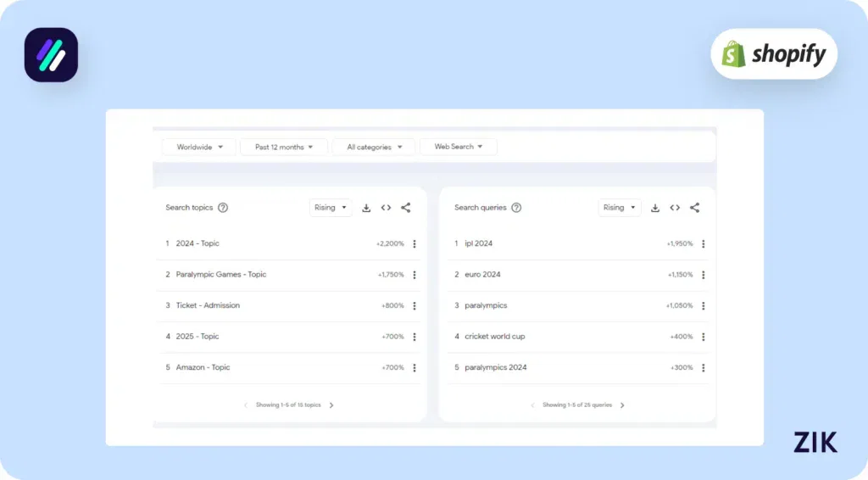Open more options for Ticket - Admission
The width and height of the screenshot is (868, 480).
point(414,305)
